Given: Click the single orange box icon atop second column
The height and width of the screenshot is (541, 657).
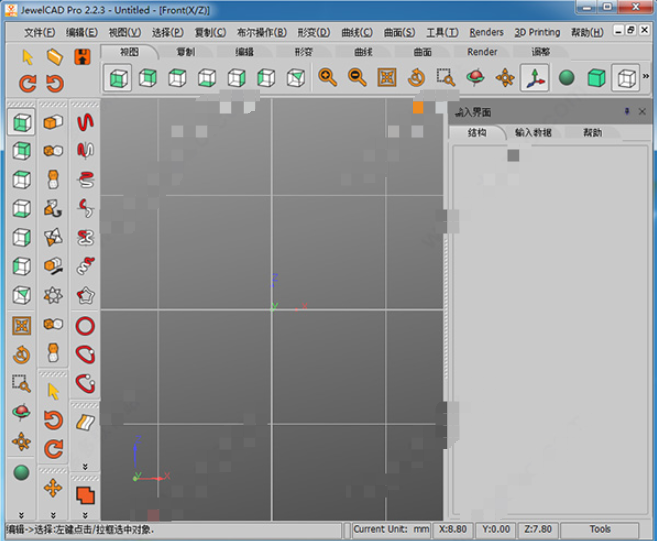Looking at the screenshot, I should pos(53,122).
